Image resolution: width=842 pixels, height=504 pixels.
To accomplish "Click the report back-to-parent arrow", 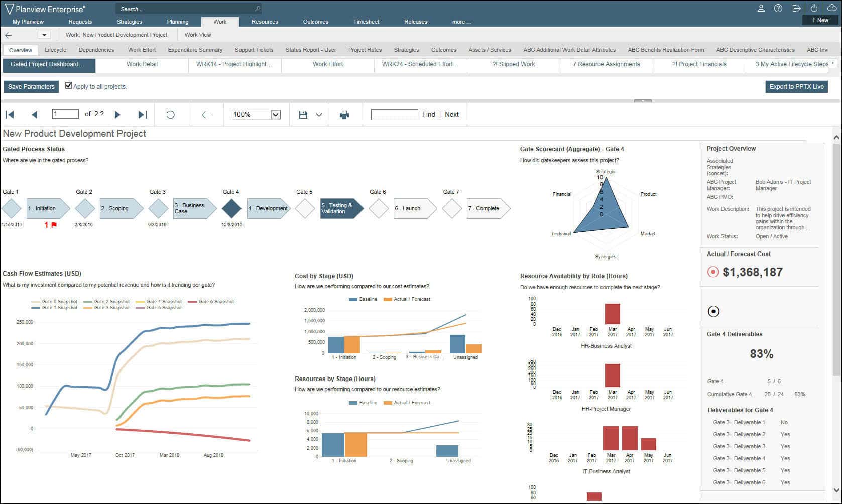I will (x=205, y=115).
